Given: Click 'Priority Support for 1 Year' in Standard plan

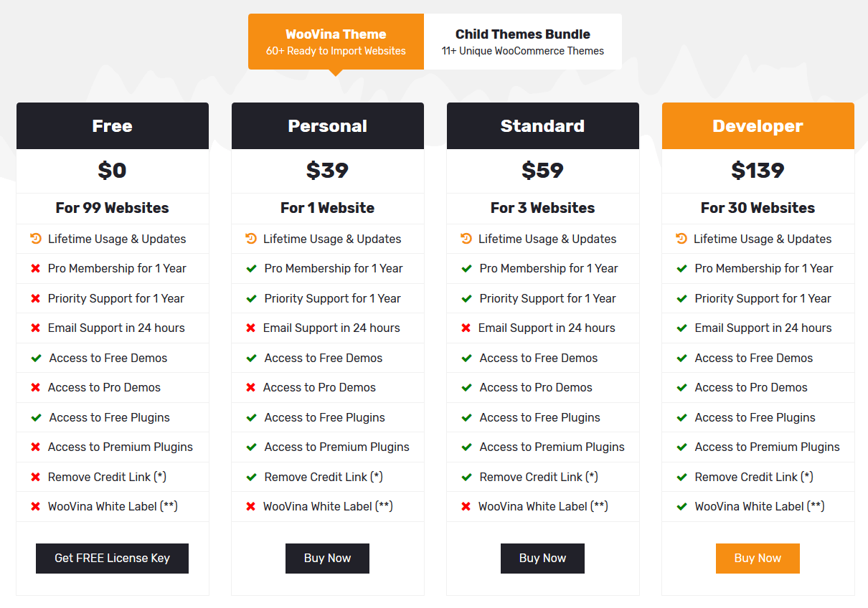Looking at the screenshot, I should [x=548, y=298].
